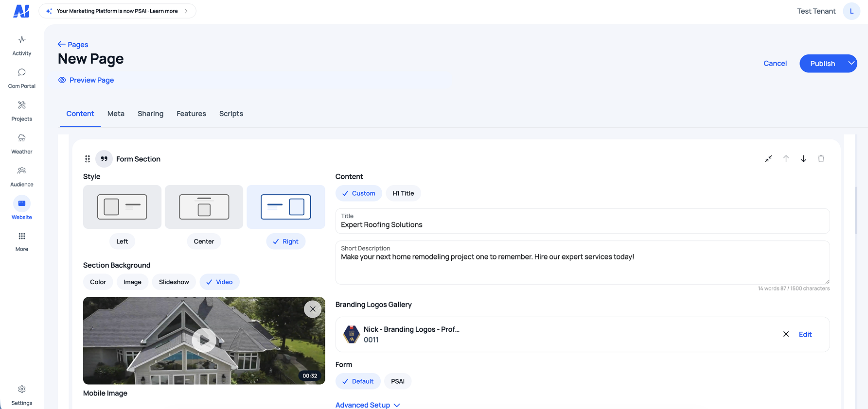Switch to the Features tab
Image resolution: width=868 pixels, height=409 pixels.
191,114
